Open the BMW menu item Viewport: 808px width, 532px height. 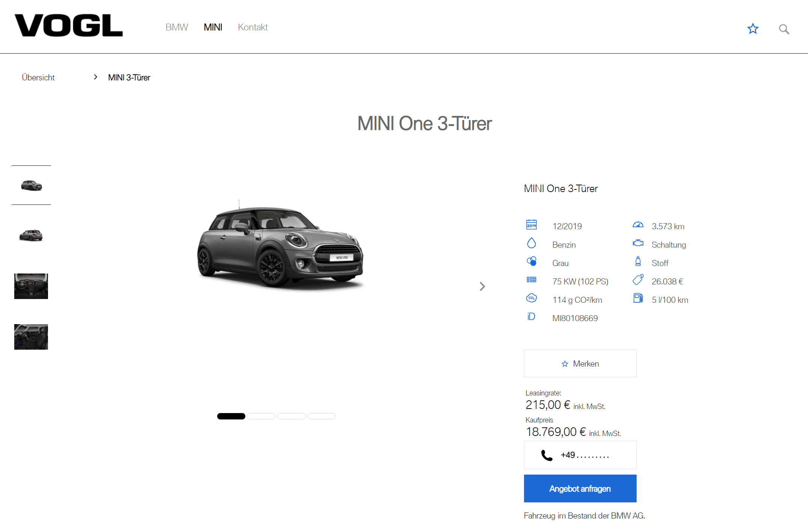[x=177, y=27]
